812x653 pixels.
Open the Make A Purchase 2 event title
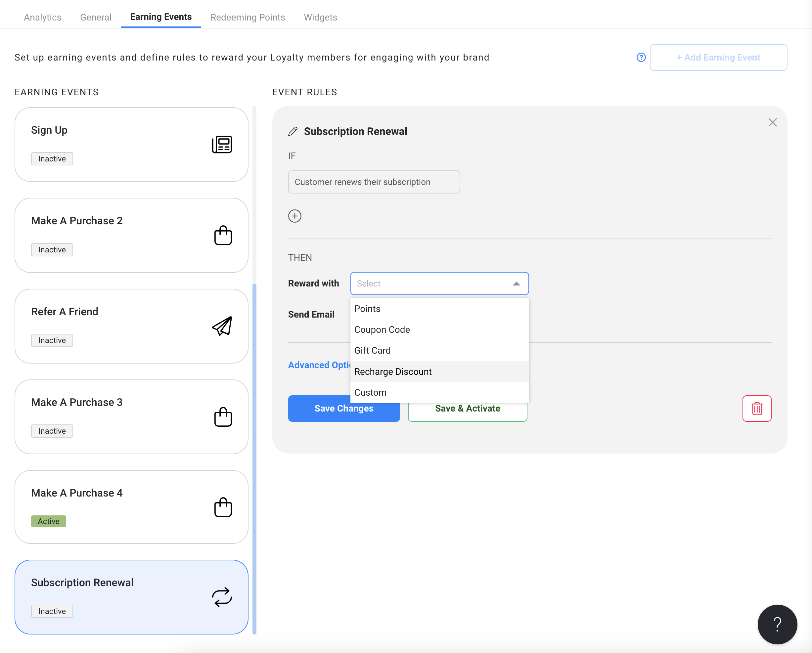77,221
